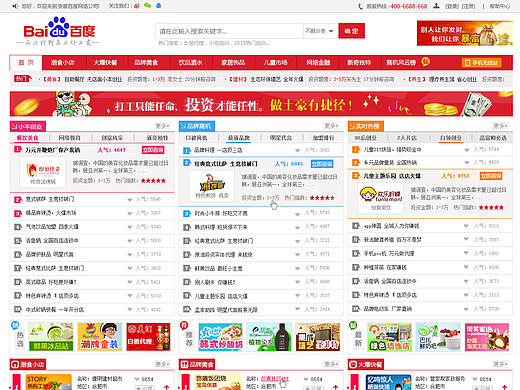The width and height of the screenshot is (520, 390).
Task: Click the red 热门 ticker tag
Action: click(x=22, y=79)
